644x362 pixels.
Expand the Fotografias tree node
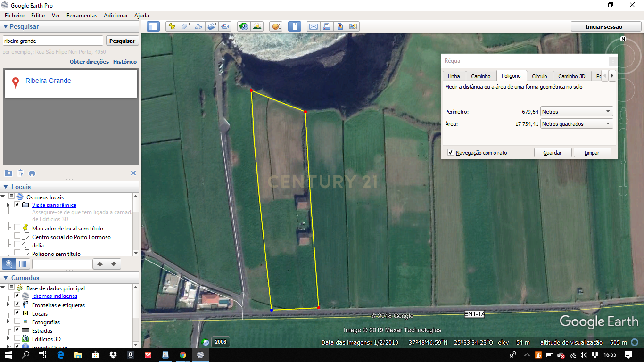click(8, 321)
